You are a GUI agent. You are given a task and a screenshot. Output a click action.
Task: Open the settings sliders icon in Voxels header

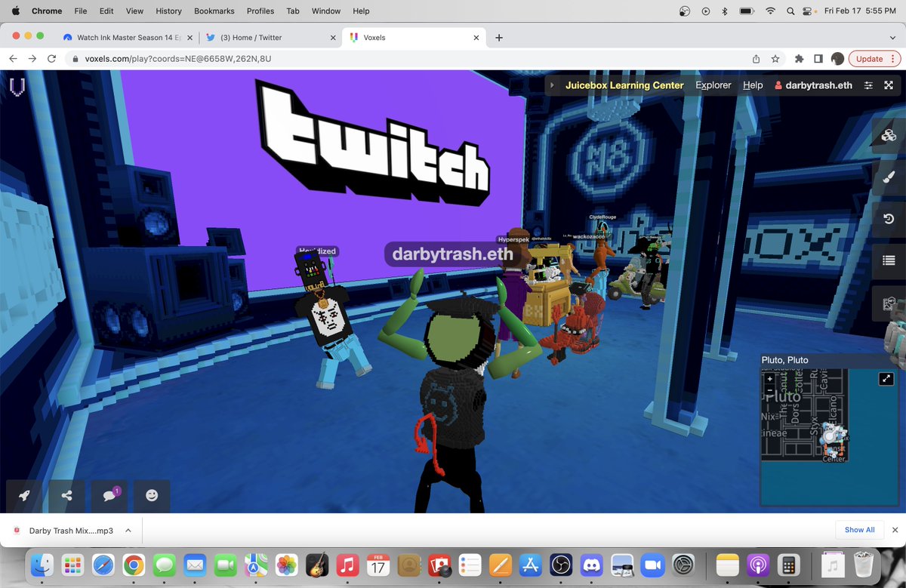pos(868,85)
